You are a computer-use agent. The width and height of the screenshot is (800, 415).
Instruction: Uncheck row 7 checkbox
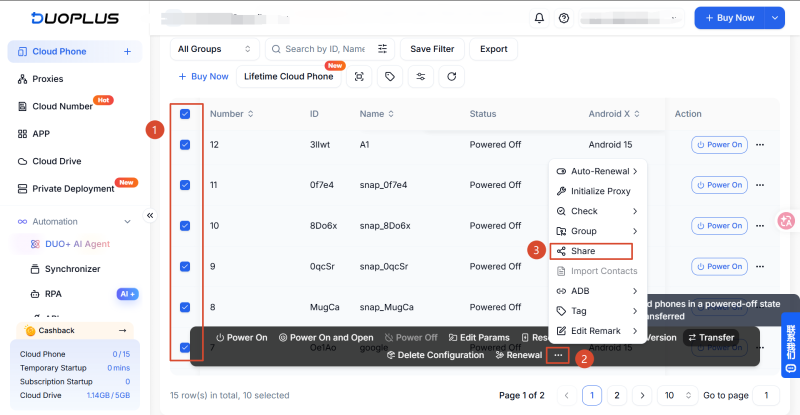(185, 348)
